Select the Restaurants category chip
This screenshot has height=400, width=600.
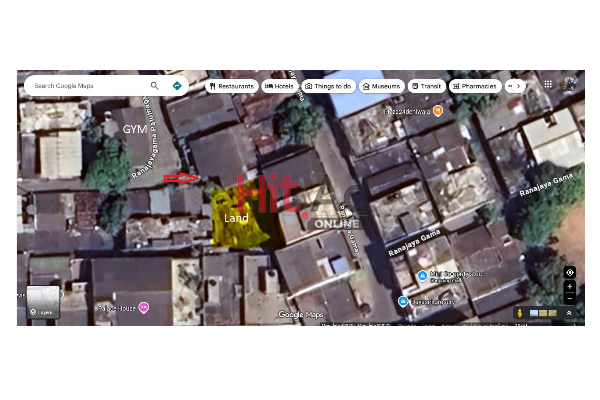[x=231, y=86]
